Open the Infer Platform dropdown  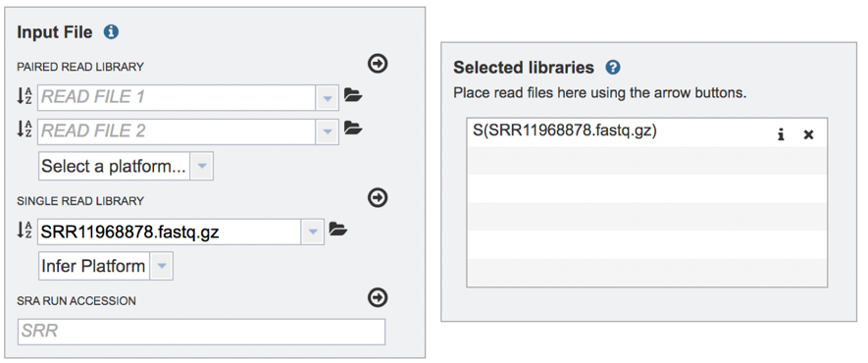pos(106,266)
